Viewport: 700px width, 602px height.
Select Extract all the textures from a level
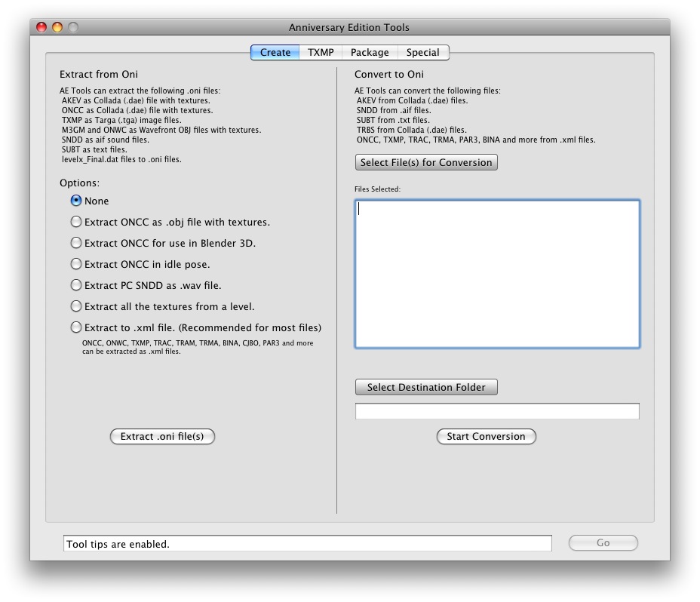coord(76,306)
